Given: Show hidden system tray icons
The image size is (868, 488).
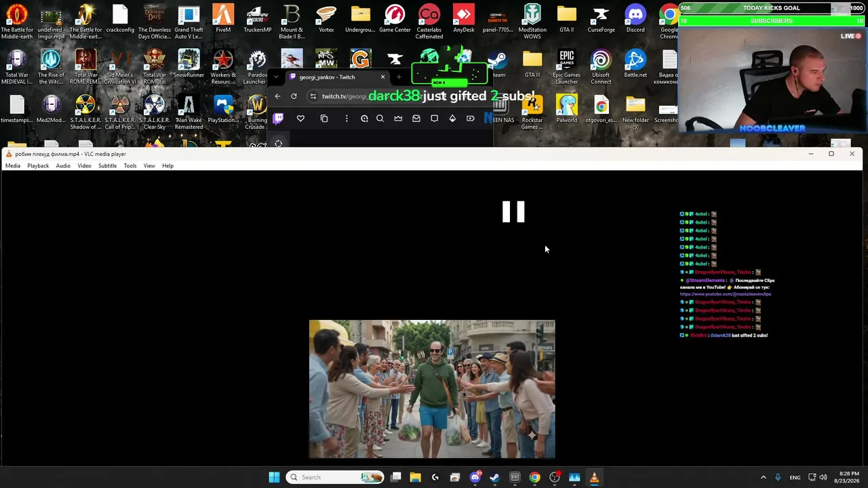Looking at the screenshot, I should pyautogui.click(x=763, y=477).
